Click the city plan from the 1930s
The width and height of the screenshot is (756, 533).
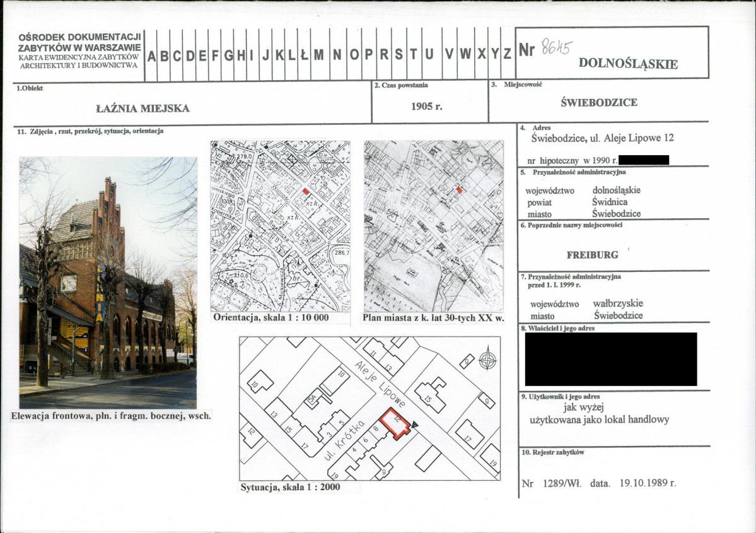[433, 226]
